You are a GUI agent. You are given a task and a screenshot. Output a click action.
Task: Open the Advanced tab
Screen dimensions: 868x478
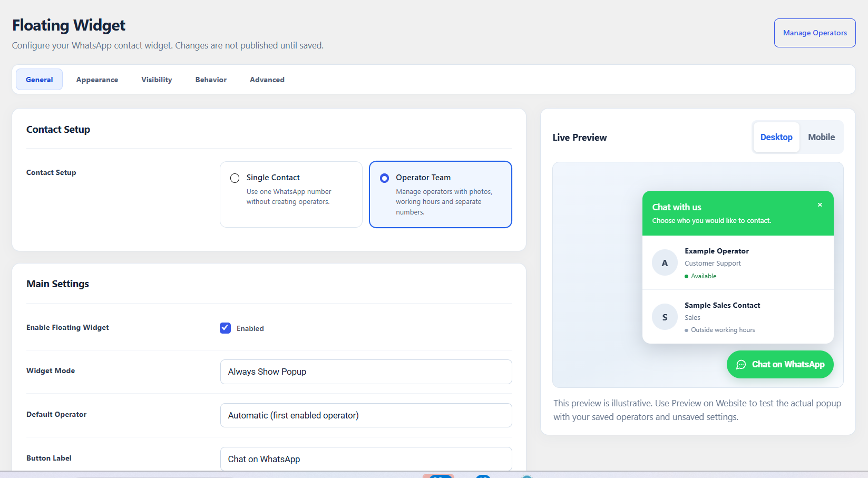click(267, 80)
